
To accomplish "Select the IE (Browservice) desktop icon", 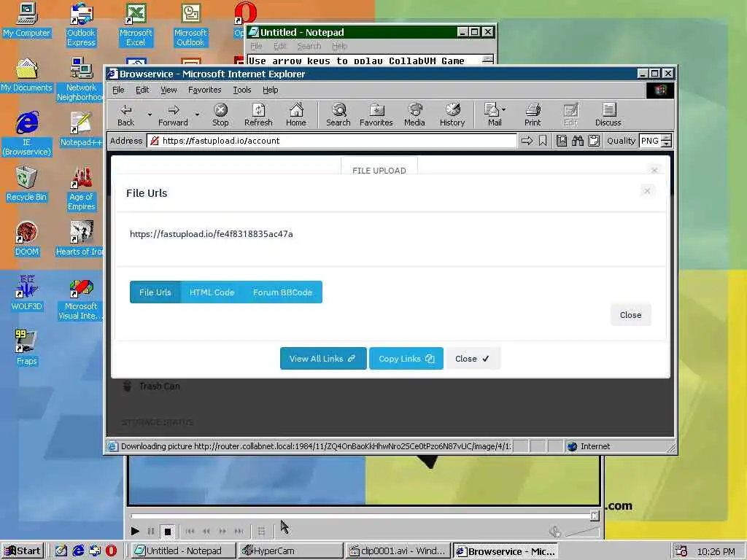I will click(26, 134).
